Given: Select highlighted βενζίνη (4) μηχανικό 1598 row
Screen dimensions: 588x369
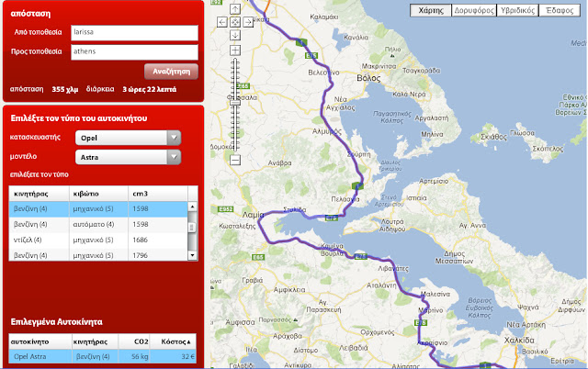Looking at the screenshot, I should click(x=98, y=208).
